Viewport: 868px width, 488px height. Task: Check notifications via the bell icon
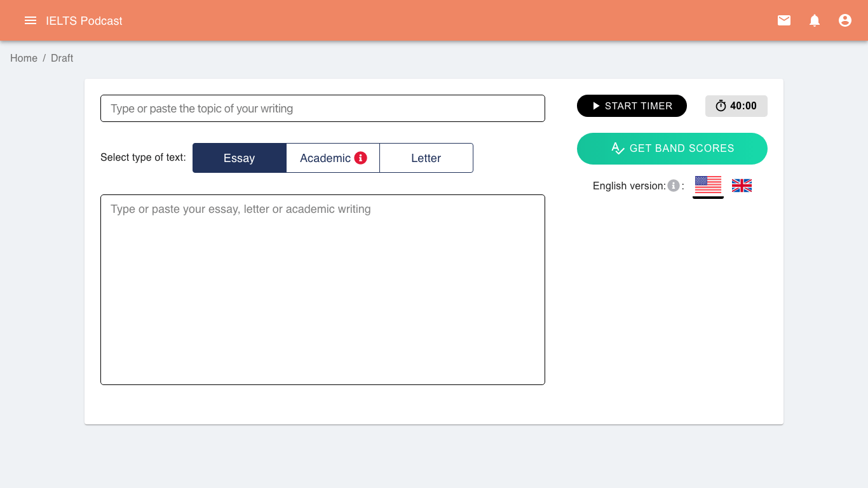coord(814,20)
